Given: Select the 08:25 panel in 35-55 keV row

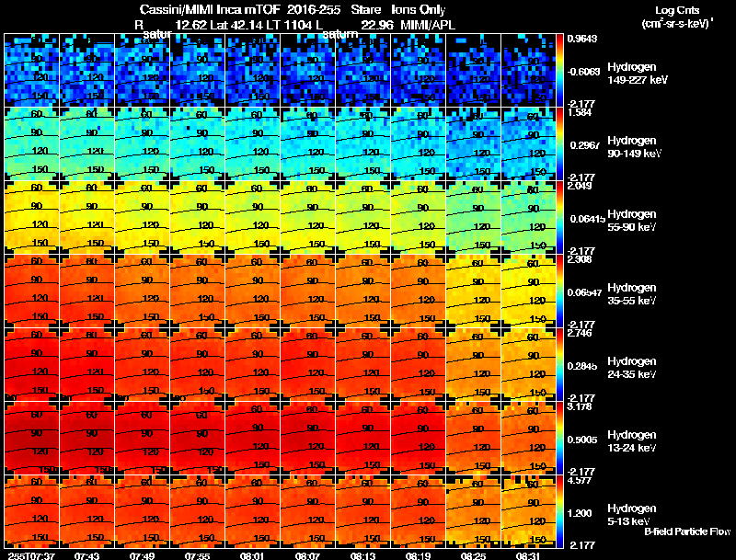Looking at the screenshot, I should [x=474, y=291].
